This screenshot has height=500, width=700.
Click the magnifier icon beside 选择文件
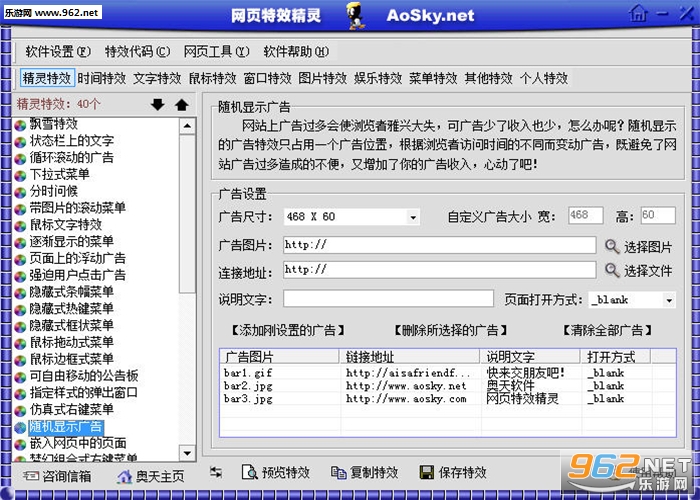(x=612, y=270)
